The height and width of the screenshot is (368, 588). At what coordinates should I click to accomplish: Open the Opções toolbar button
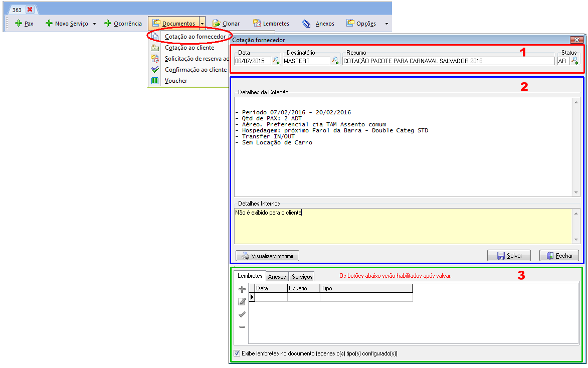click(361, 23)
